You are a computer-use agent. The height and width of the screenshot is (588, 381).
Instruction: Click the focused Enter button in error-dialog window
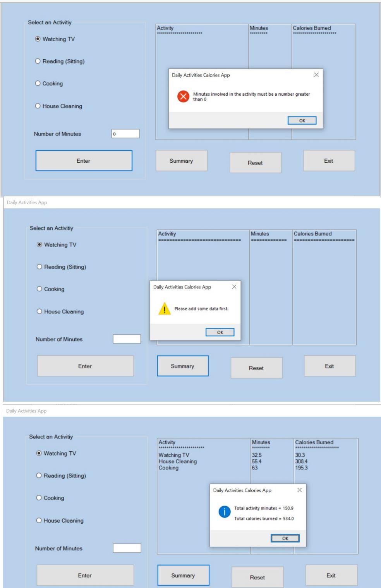[x=84, y=161]
